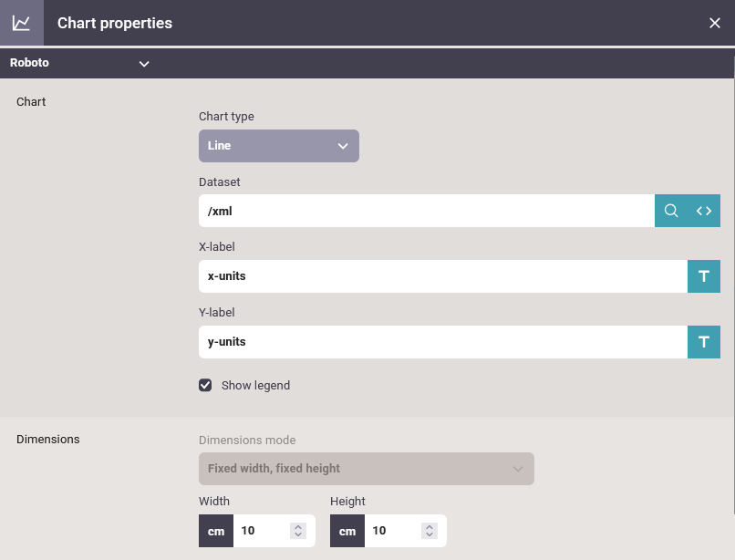
Task: Decrease Width using the down arrow
Action: (298, 535)
